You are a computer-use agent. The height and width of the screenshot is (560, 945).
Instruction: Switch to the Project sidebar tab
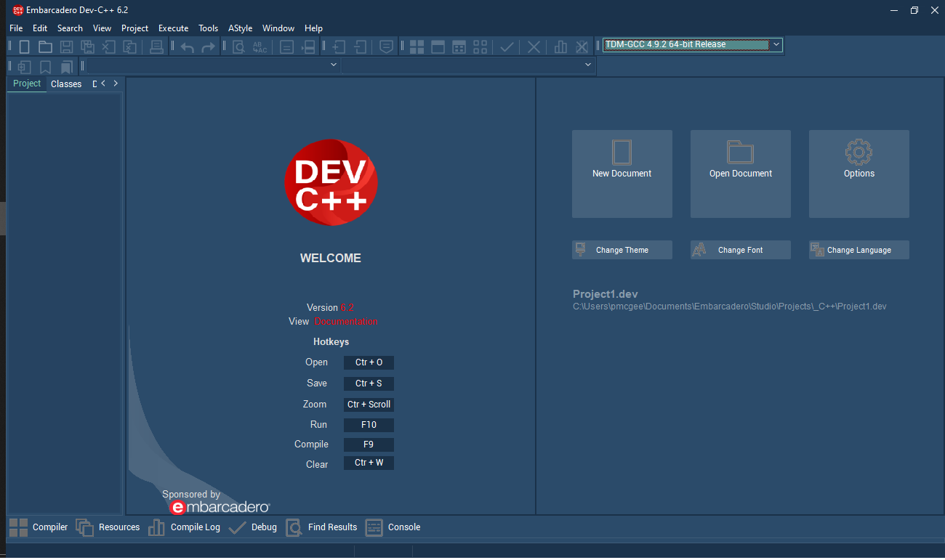27,84
